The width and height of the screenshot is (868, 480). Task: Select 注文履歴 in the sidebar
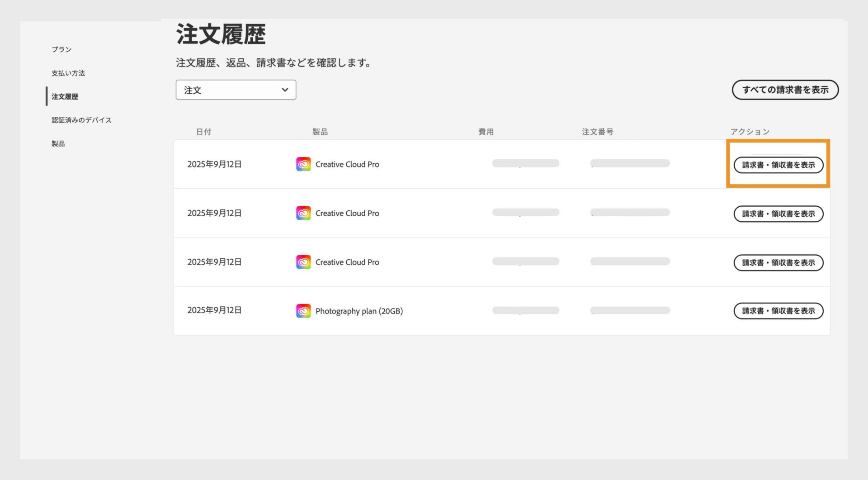coord(65,96)
